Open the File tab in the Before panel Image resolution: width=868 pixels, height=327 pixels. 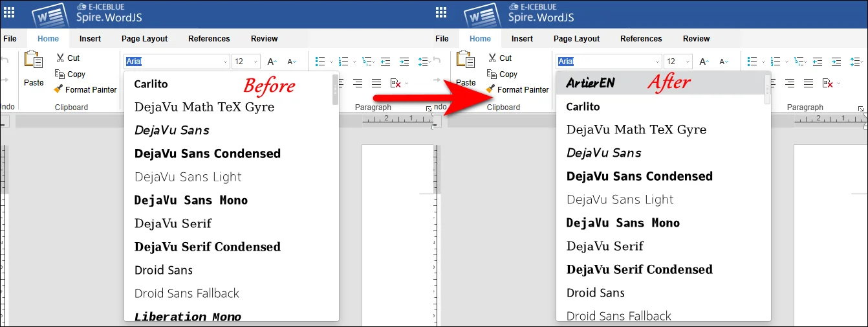click(x=10, y=39)
